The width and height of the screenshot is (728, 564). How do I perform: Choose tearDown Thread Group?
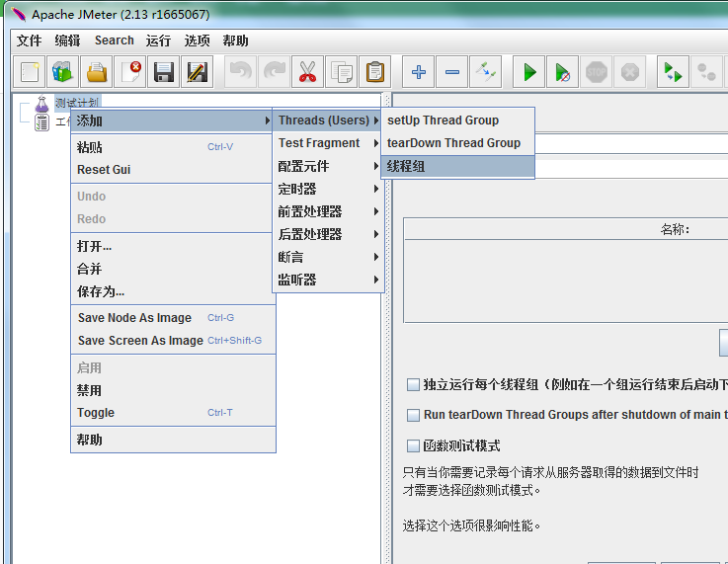[457, 143]
